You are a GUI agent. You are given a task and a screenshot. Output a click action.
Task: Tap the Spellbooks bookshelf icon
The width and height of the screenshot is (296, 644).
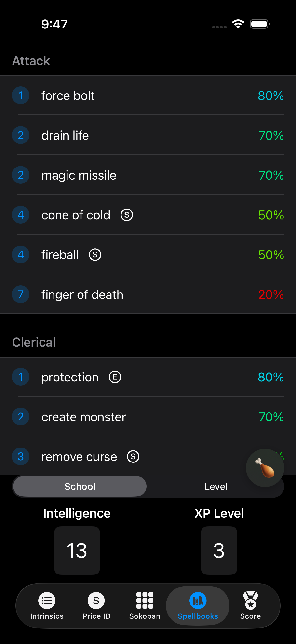(198, 600)
